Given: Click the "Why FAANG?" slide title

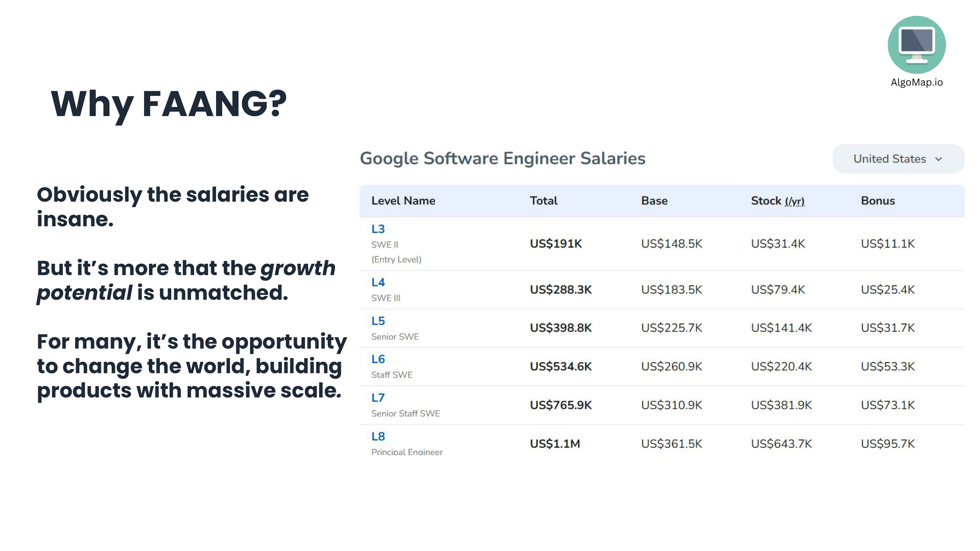Looking at the screenshot, I should click(x=169, y=104).
